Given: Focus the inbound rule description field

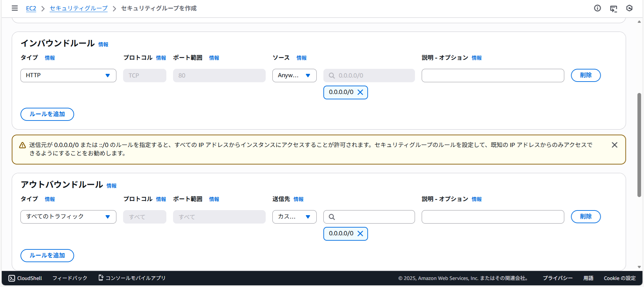Looking at the screenshot, I should [492, 76].
